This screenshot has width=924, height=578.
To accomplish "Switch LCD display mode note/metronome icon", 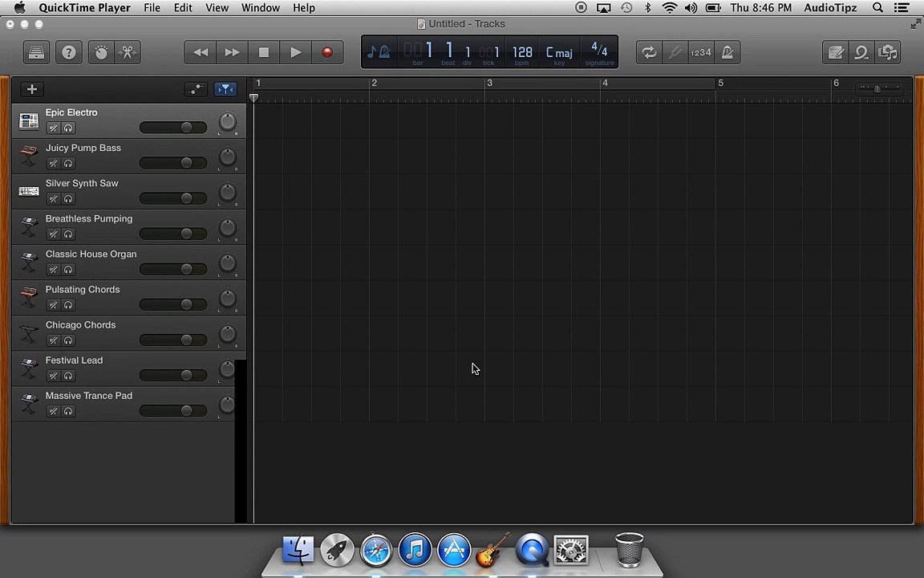I will pyautogui.click(x=379, y=52).
